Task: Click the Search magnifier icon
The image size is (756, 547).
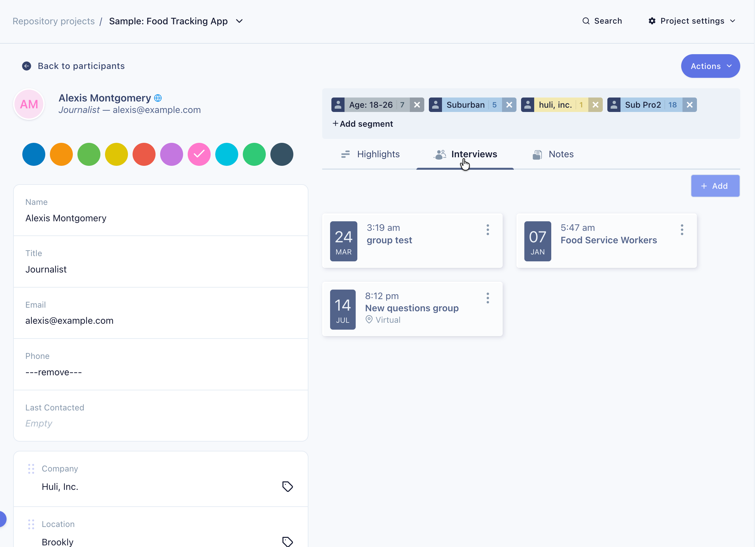Action: [586, 21]
